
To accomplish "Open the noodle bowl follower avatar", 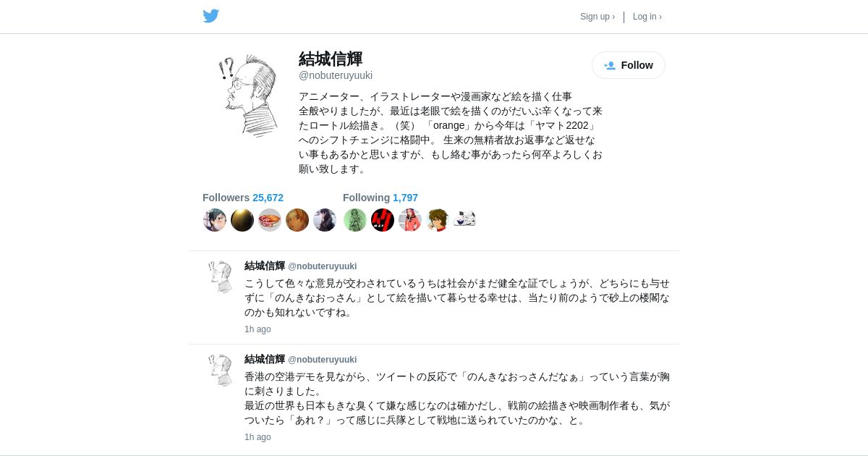I will tap(270, 220).
